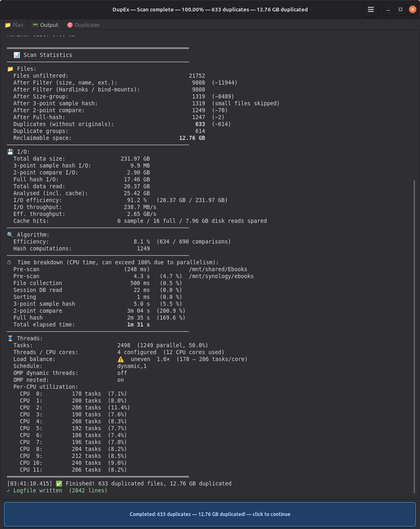Click the I/O throughput value 238.7 MB/s
Image resolution: width=420 pixels, height=529 pixels.
tap(140, 207)
